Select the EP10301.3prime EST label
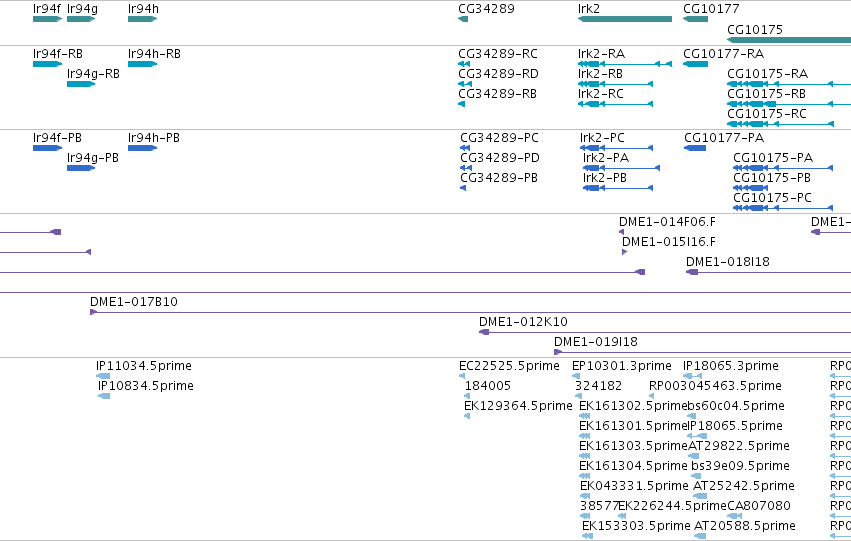The image size is (851, 541). coord(621,366)
